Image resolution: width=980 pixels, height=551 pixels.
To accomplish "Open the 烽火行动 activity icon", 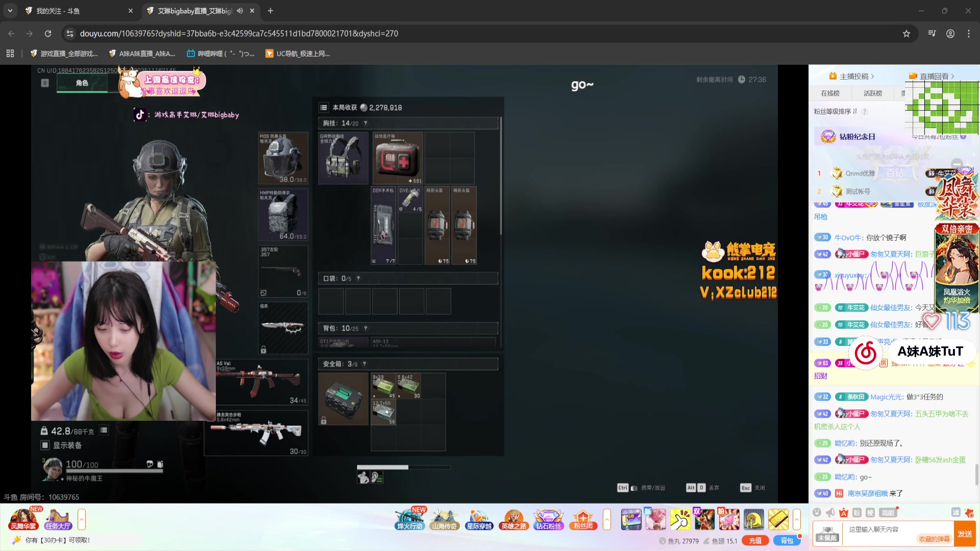I will tap(410, 519).
